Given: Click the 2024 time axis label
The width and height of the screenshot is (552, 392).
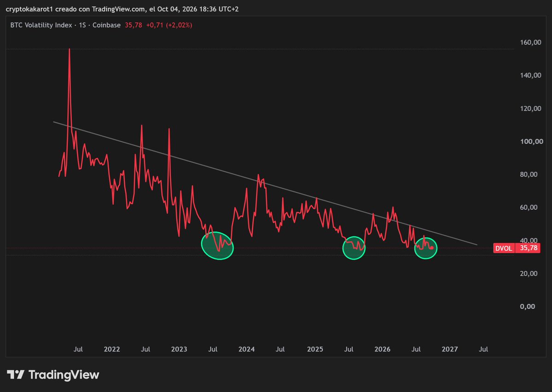Looking at the screenshot, I should tap(246, 349).
